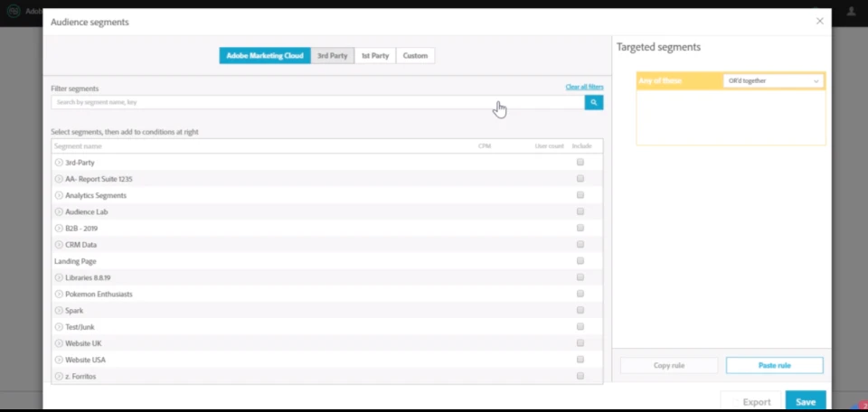Viewport: 868px width, 412px height.
Task: Check Include box for CRM Data
Action: [x=580, y=244]
